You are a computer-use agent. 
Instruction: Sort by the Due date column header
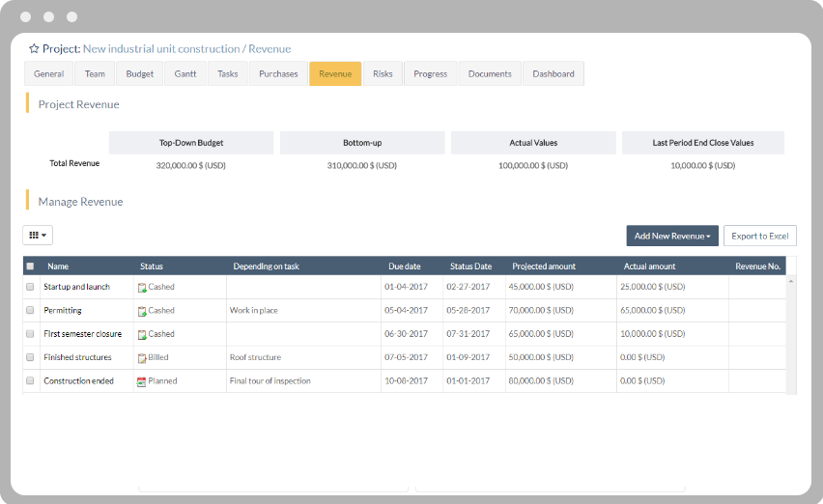(405, 266)
